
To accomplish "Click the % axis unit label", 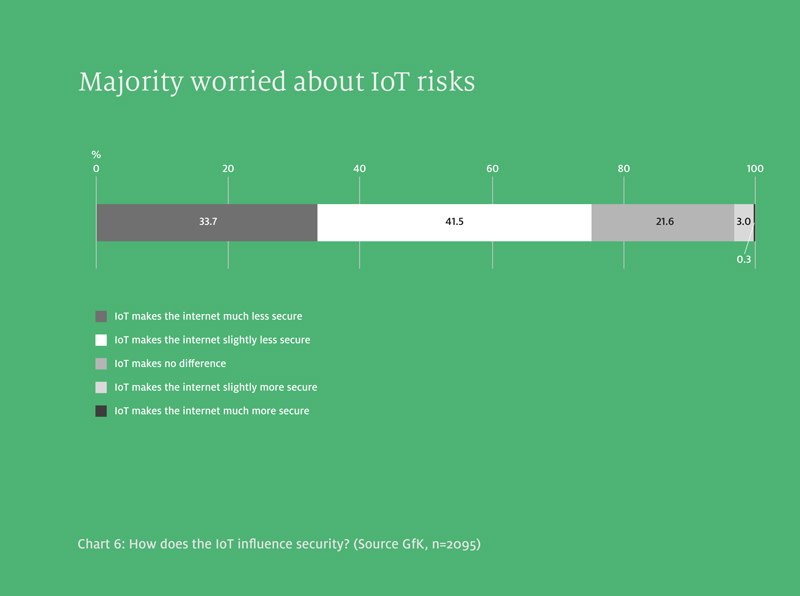I will pyautogui.click(x=96, y=155).
